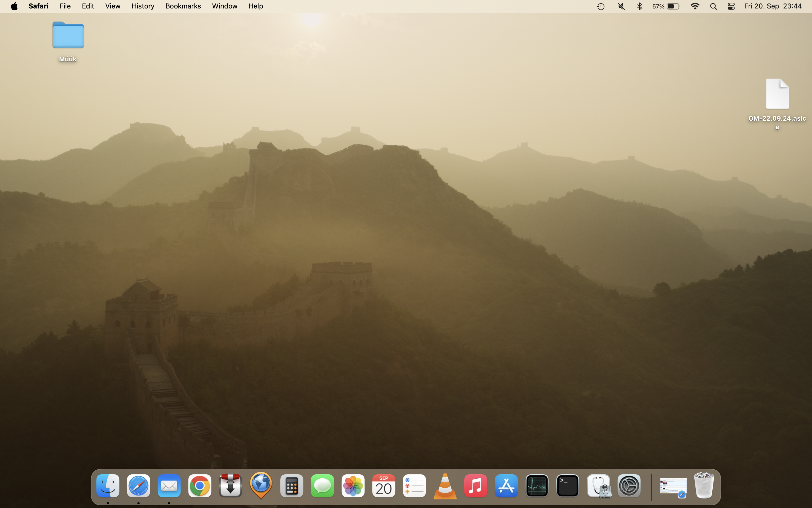Image resolution: width=812 pixels, height=508 pixels.
Task: Open Terminal from the Dock
Action: (x=568, y=486)
